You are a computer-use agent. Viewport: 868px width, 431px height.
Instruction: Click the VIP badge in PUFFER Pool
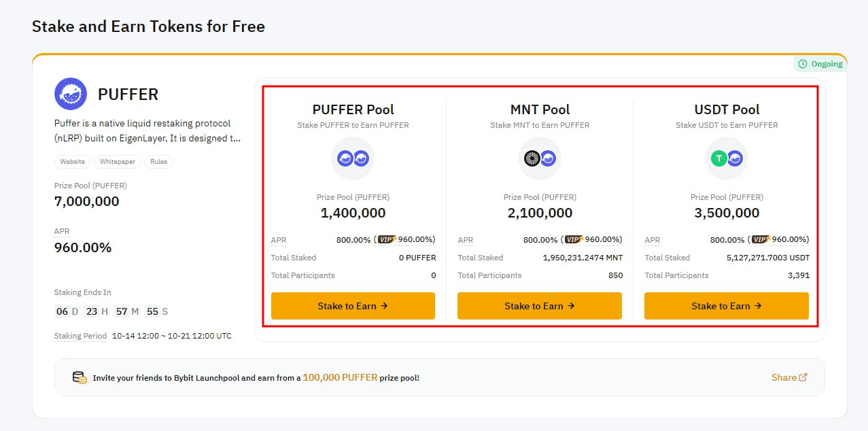click(387, 239)
